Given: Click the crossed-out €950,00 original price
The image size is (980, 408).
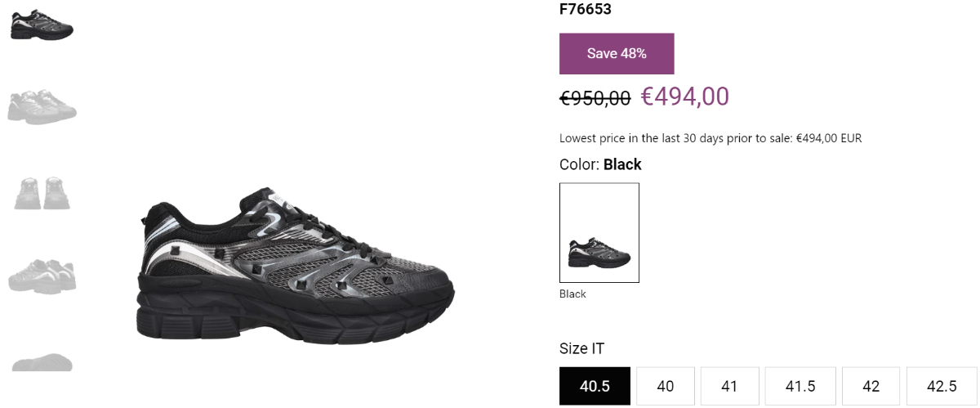Looking at the screenshot, I should 595,98.
